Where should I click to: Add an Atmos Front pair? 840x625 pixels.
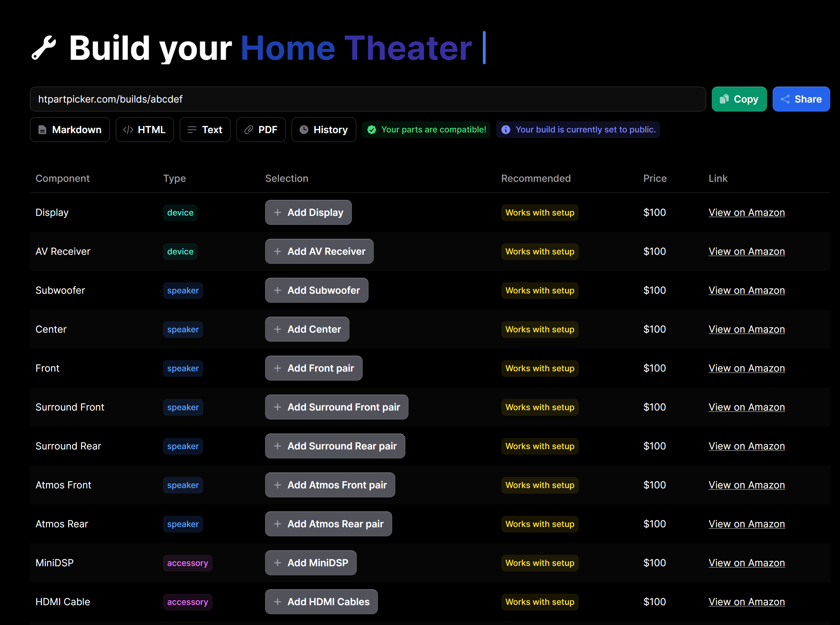pyautogui.click(x=330, y=485)
